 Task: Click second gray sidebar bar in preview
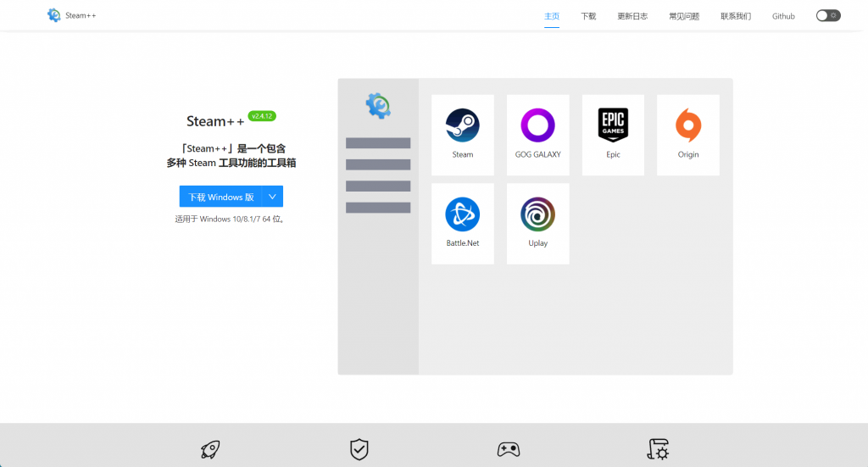378,164
